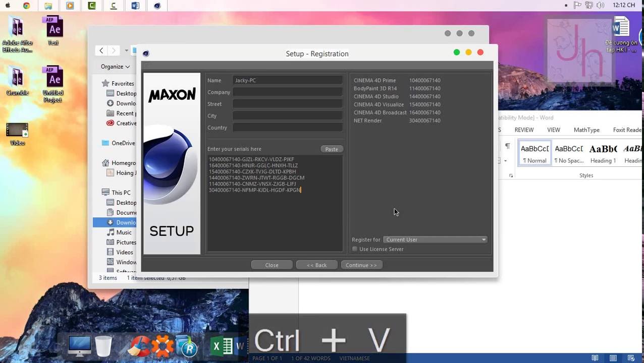Click the CINEMA 4D Prime product row
This screenshot has width=644, height=363.
point(397,80)
